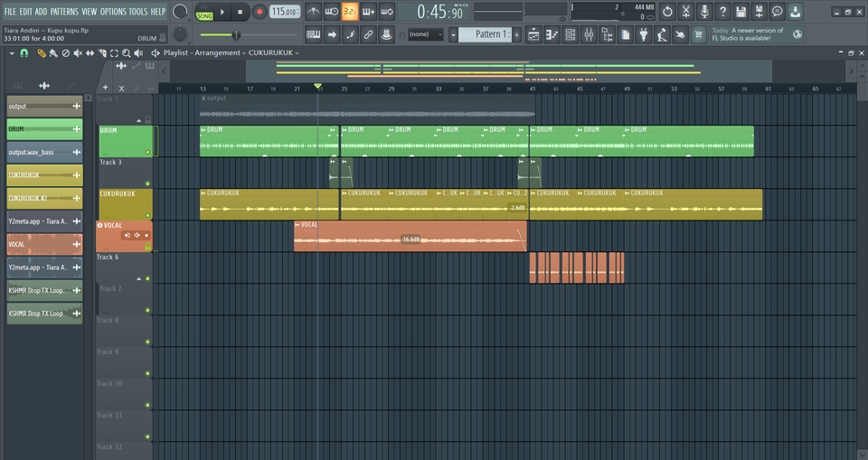Screen dimensions: 868x460
Task: Click the magnet snap icon in playlist
Action: pos(24,53)
